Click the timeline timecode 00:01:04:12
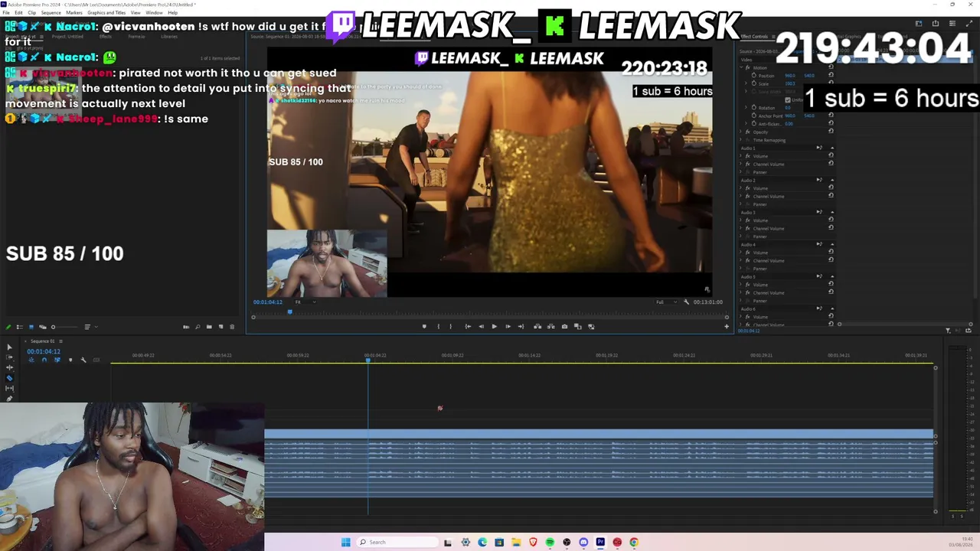980x551 pixels. [x=44, y=351]
